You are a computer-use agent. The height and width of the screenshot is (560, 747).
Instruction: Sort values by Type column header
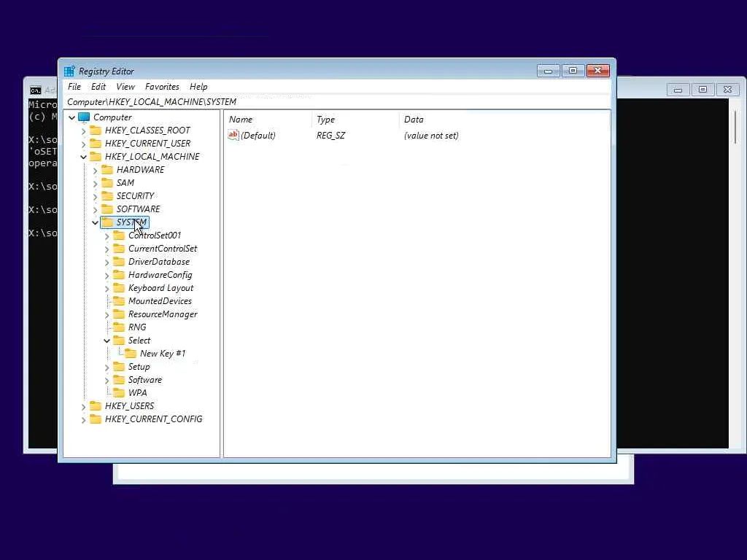click(355, 120)
